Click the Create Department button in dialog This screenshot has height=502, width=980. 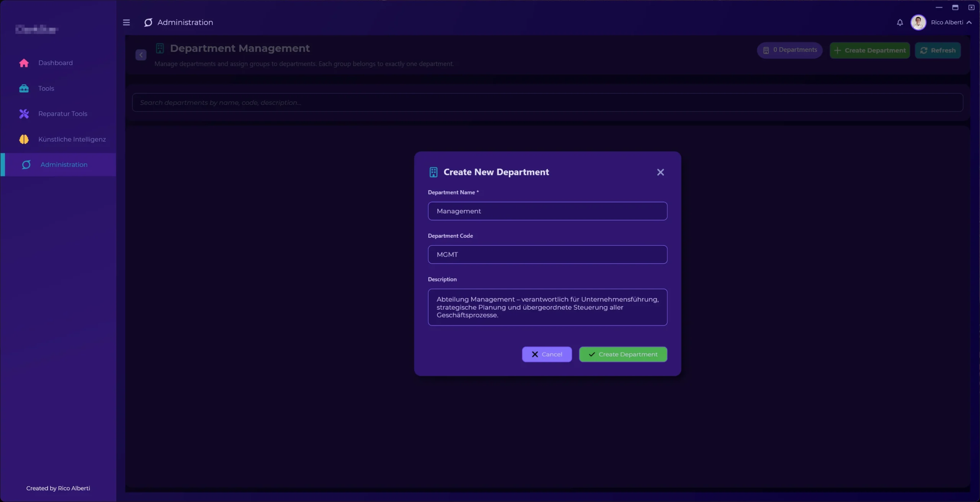click(623, 354)
